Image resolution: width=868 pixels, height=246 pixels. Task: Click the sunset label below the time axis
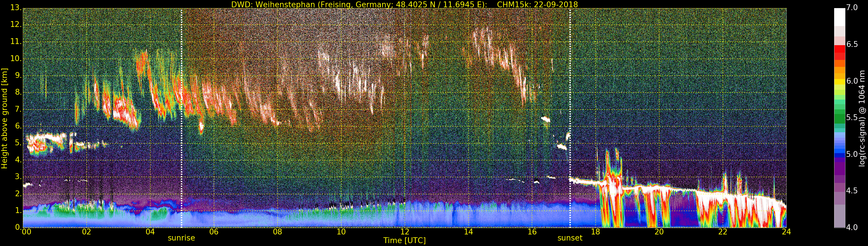coord(570,238)
